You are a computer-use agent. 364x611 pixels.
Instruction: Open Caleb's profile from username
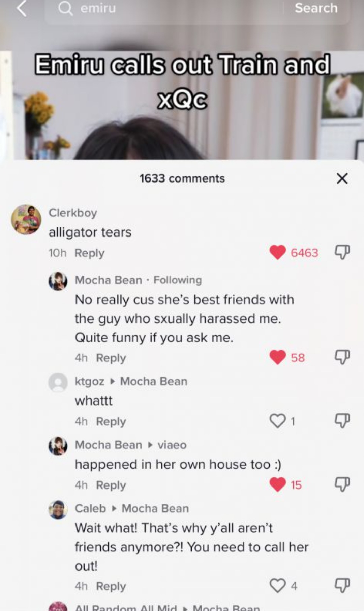(90, 508)
